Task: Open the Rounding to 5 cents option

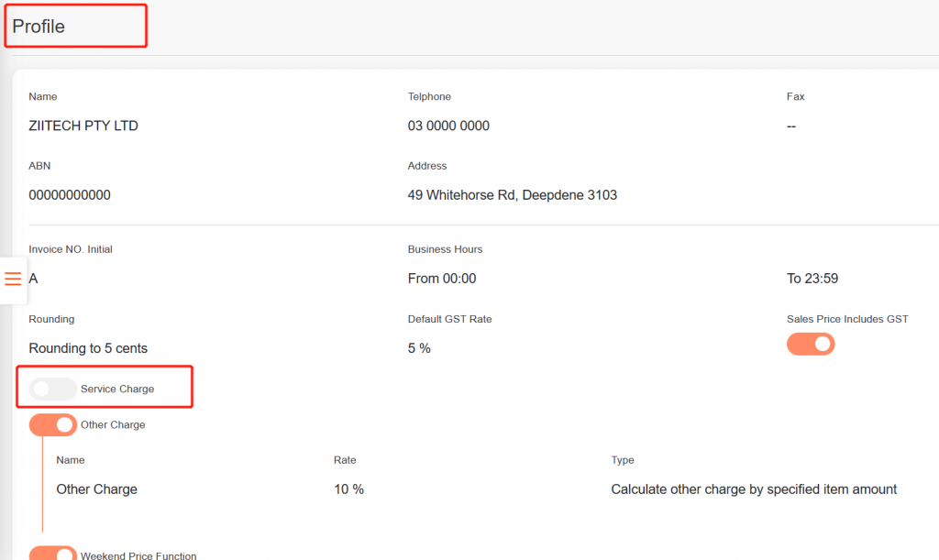Action: [88, 348]
